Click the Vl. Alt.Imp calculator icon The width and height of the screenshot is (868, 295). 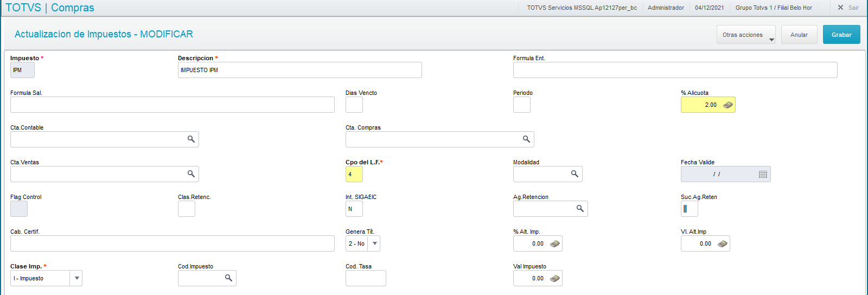pos(722,243)
